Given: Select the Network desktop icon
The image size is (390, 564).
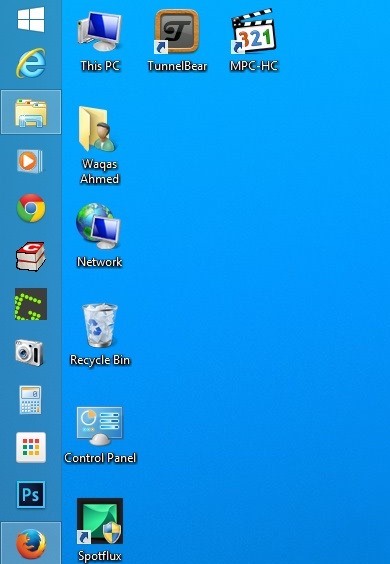Looking at the screenshot, I should click(x=98, y=226).
